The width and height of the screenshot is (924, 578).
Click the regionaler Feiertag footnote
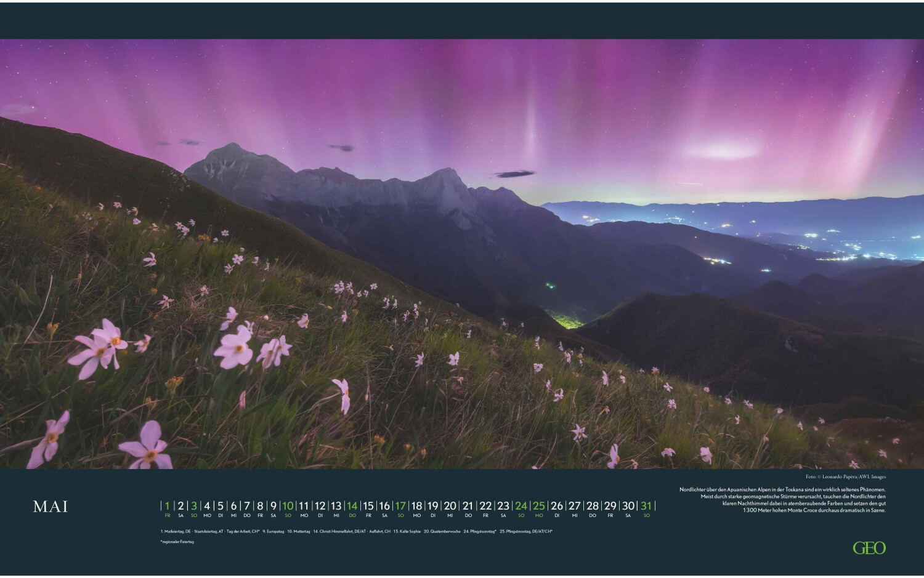coord(177,542)
